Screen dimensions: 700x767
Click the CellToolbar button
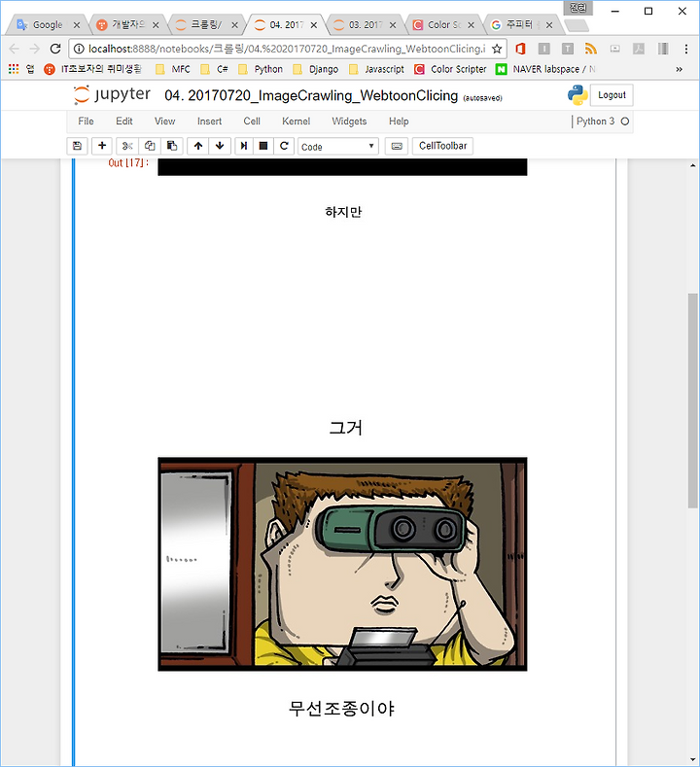pyautogui.click(x=442, y=146)
